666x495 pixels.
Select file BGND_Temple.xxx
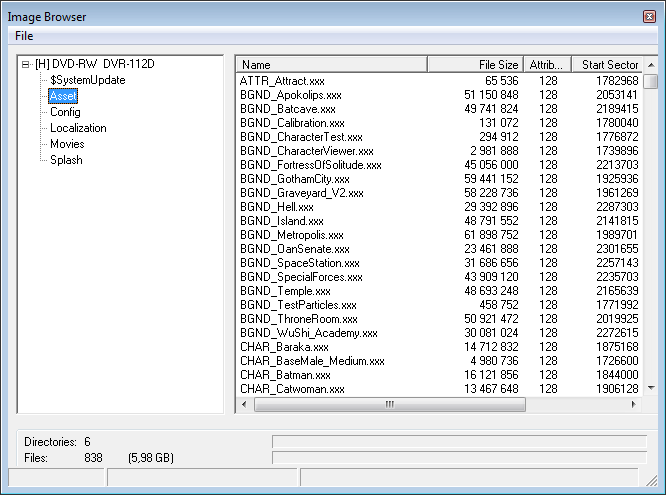point(285,291)
